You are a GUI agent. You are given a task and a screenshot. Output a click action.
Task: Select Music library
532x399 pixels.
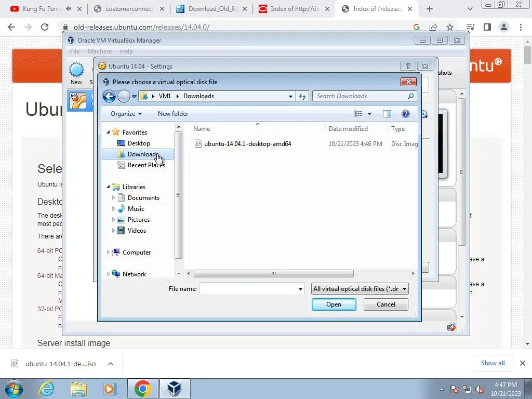(136, 209)
